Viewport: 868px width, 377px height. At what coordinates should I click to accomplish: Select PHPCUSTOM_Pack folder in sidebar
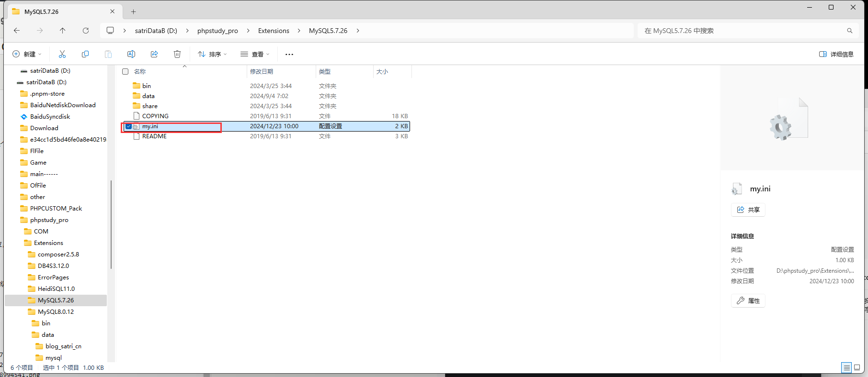click(56, 209)
